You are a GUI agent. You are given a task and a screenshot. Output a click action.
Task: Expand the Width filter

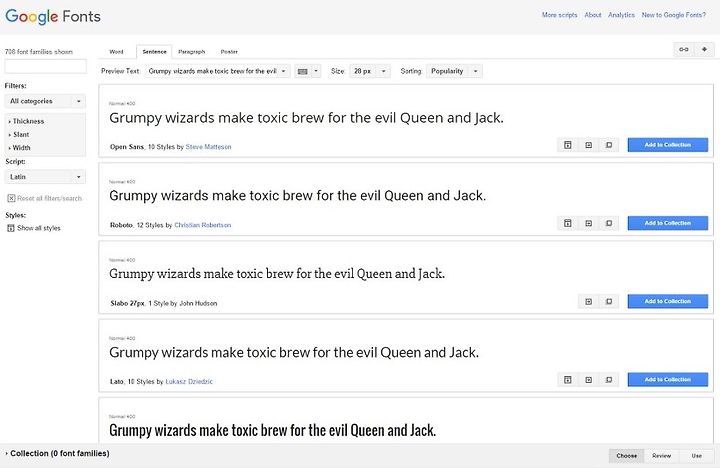pyautogui.click(x=19, y=148)
